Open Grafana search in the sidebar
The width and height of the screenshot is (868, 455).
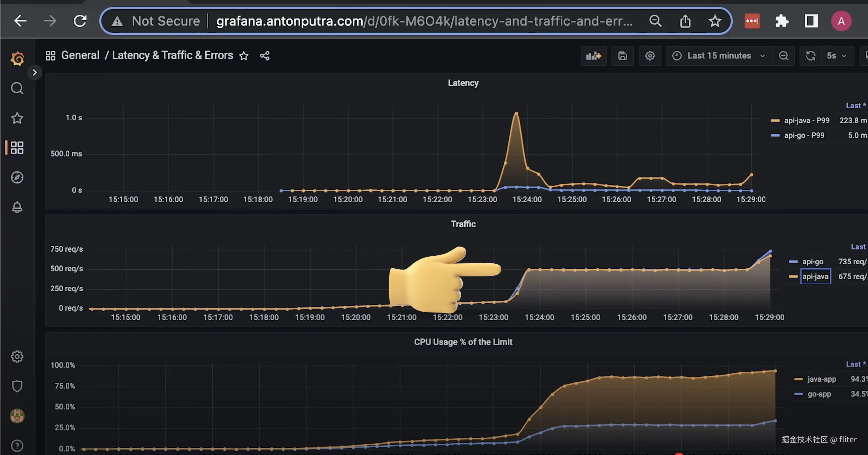pos(17,88)
